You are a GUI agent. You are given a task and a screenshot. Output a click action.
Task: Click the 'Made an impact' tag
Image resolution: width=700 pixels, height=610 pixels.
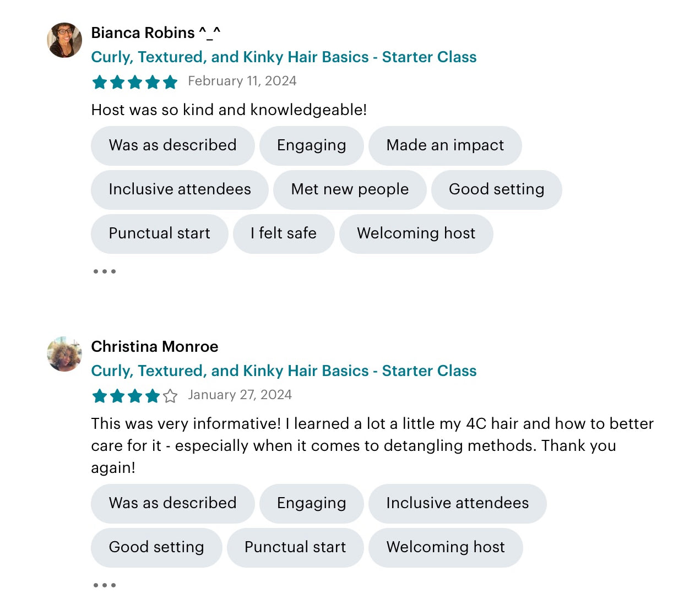point(445,146)
